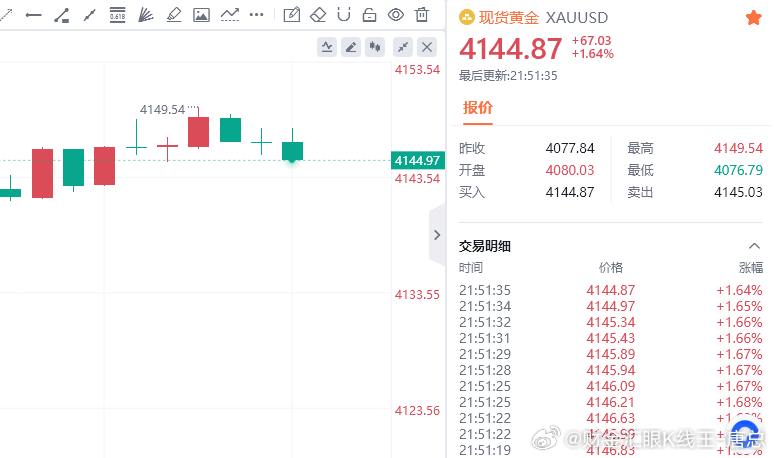Image resolution: width=774 pixels, height=458 pixels.
Task: Click the current price 4144.87 headline
Action: click(x=510, y=49)
